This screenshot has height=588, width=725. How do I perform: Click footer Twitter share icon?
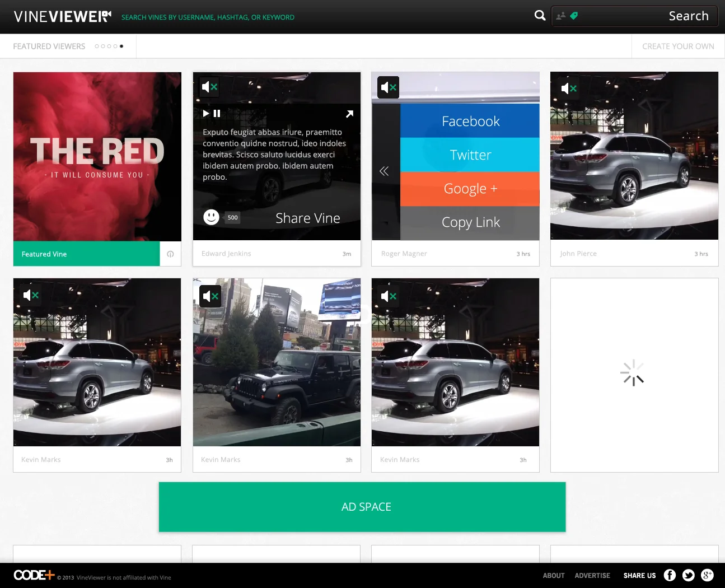[x=689, y=575]
